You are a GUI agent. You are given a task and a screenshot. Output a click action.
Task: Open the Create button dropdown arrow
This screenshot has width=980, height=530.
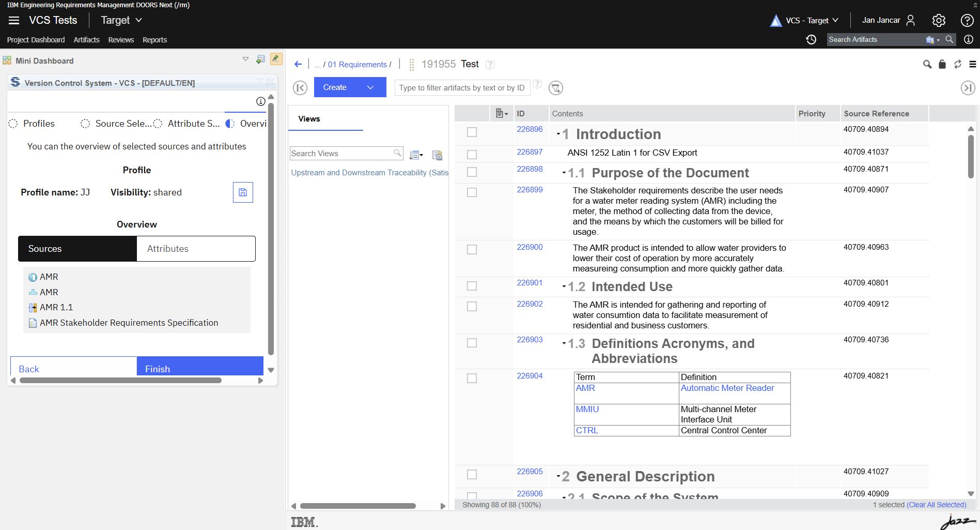click(370, 87)
